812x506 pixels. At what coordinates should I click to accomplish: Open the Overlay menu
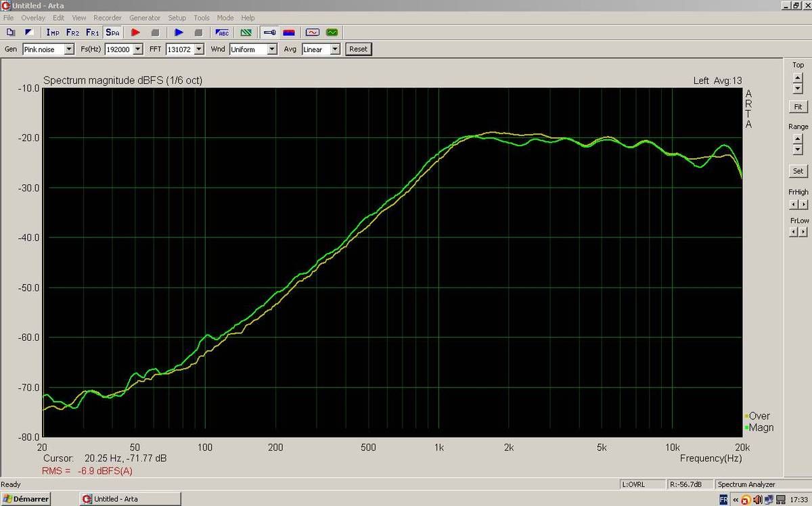click(33, 18)
